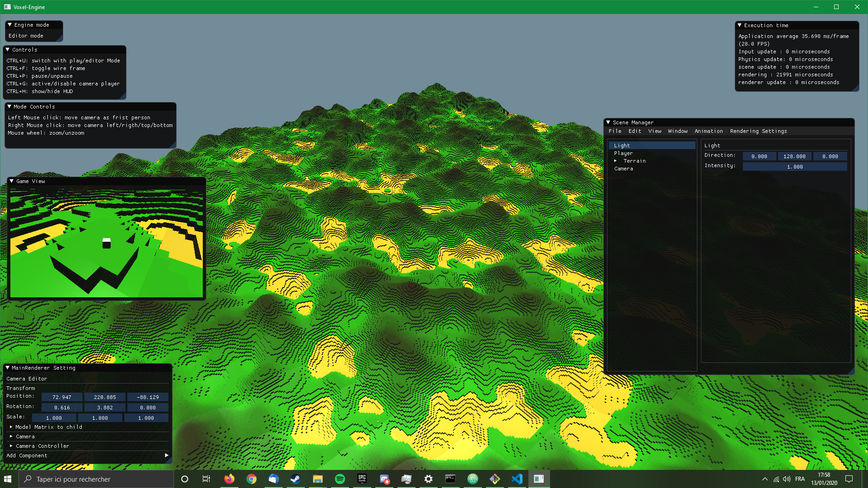Open the Add Component submenu
The image size is (868, 488).
pyautogui.click(x=88, y=455)
